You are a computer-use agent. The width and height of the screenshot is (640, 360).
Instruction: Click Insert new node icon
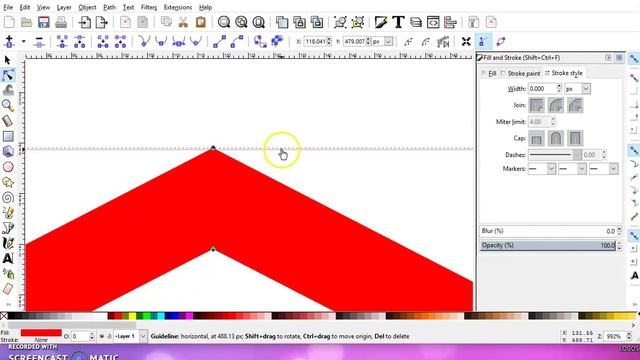[9, 41]
